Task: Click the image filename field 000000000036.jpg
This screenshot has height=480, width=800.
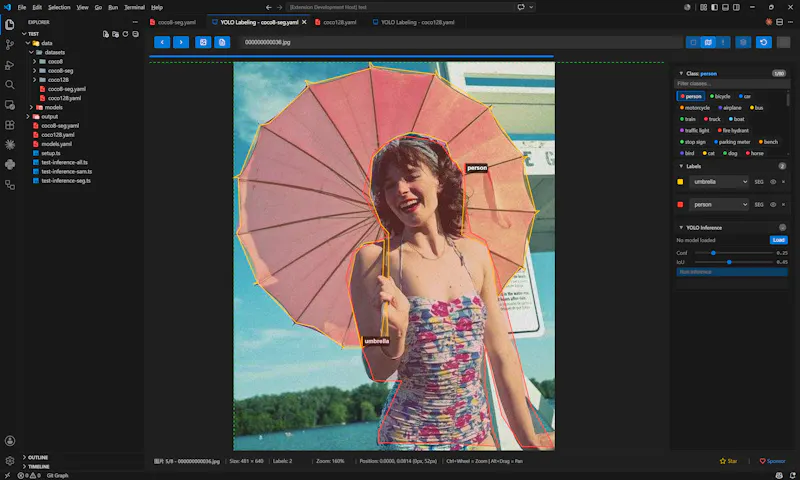Action: (x=462, y=42)
